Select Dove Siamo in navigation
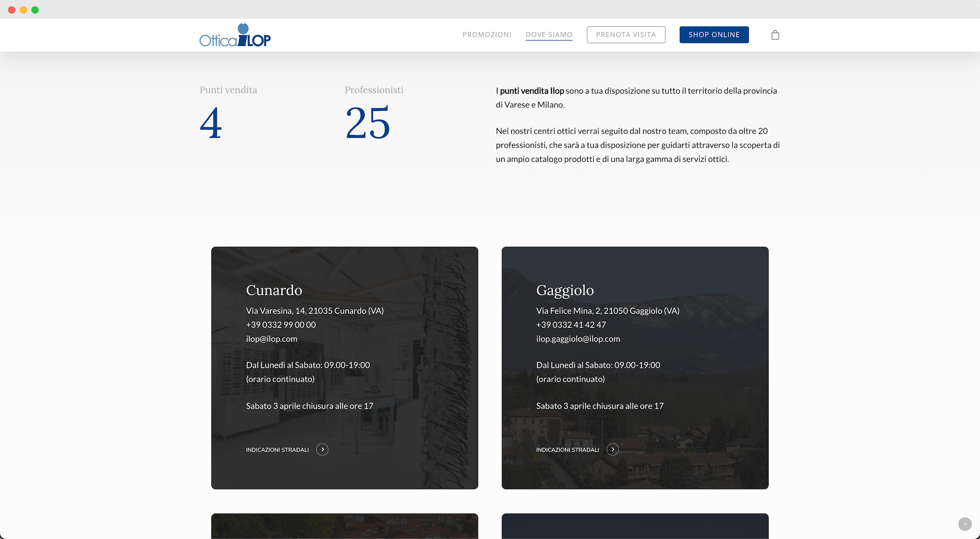Image resolution: width=980 pixels, height=539 pixels. point(549,35)
